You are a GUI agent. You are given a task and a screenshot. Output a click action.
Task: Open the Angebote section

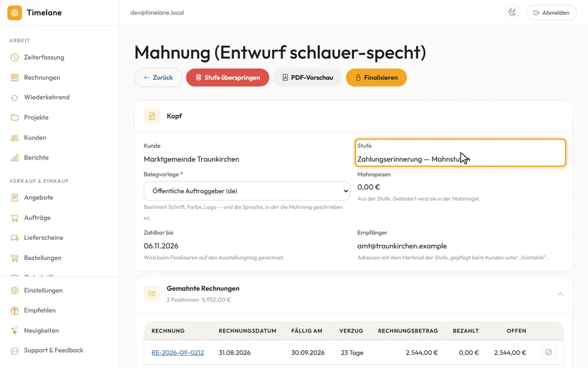(38, 197)
